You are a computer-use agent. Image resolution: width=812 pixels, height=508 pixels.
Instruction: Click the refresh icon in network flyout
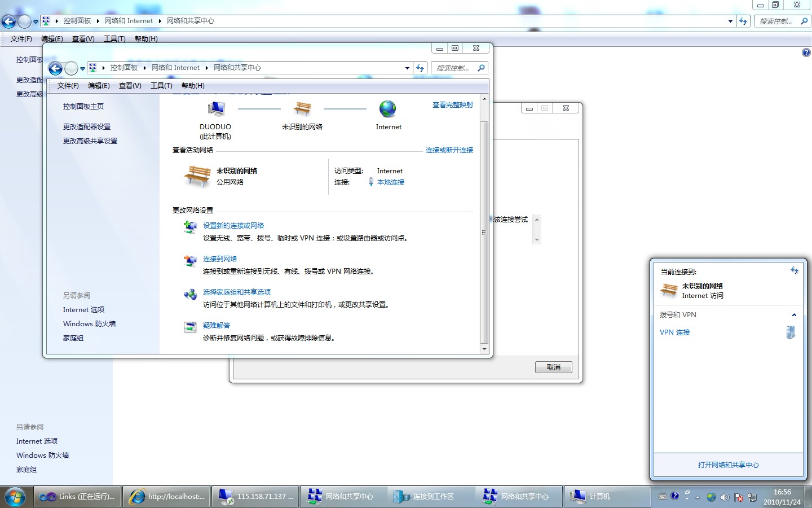794,271
